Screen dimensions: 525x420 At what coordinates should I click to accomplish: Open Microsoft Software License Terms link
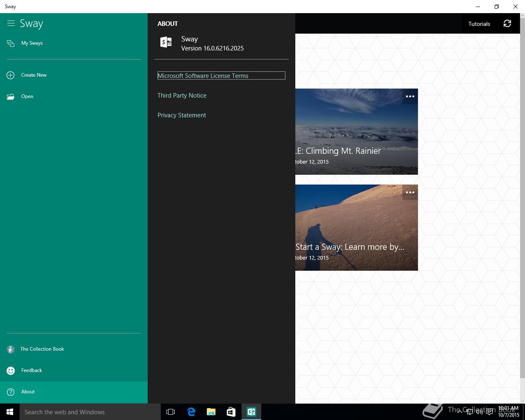221,75
